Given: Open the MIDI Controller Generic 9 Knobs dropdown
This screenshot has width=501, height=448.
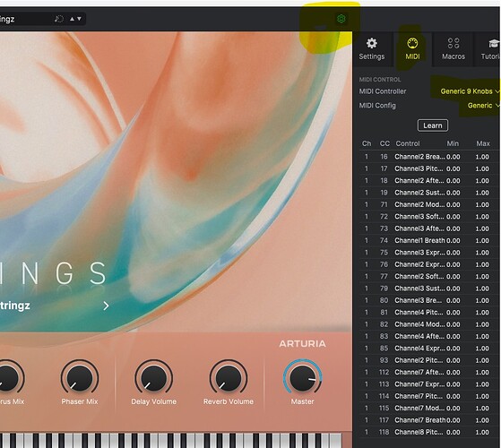Looking at the screenshot, I should [x=469, y=91].
